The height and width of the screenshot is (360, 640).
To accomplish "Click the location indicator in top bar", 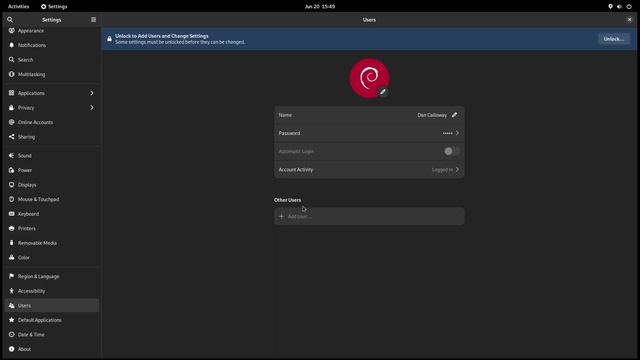I will 610,7.
